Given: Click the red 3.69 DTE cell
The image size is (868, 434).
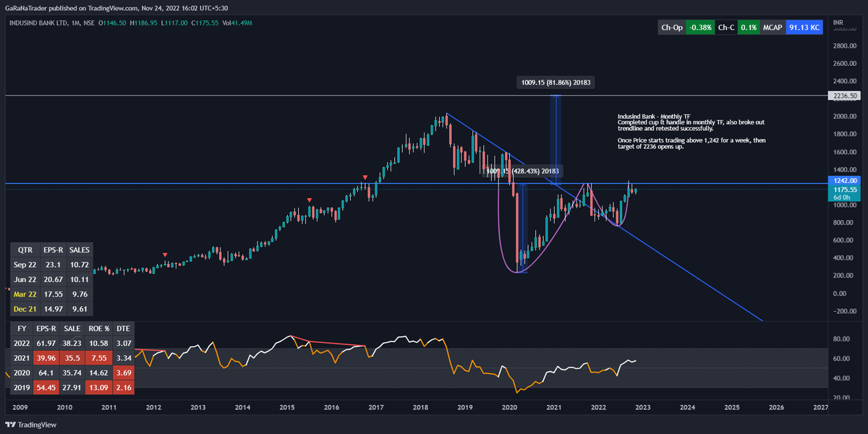Looking at the screenshot, I should [124, 373].
